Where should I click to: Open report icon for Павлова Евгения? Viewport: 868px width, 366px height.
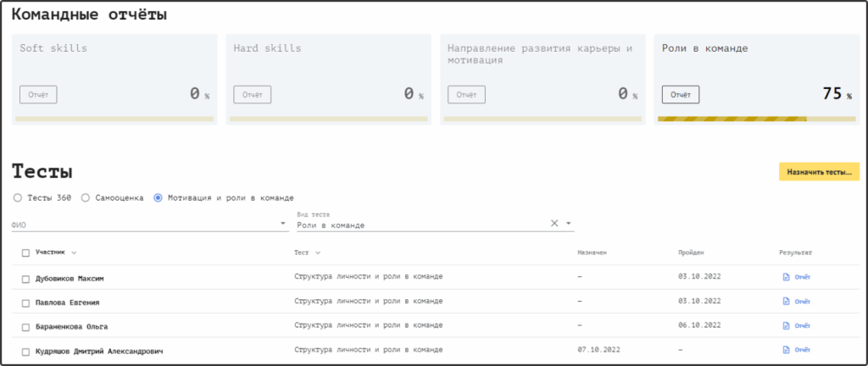click(x=786, y=301)
